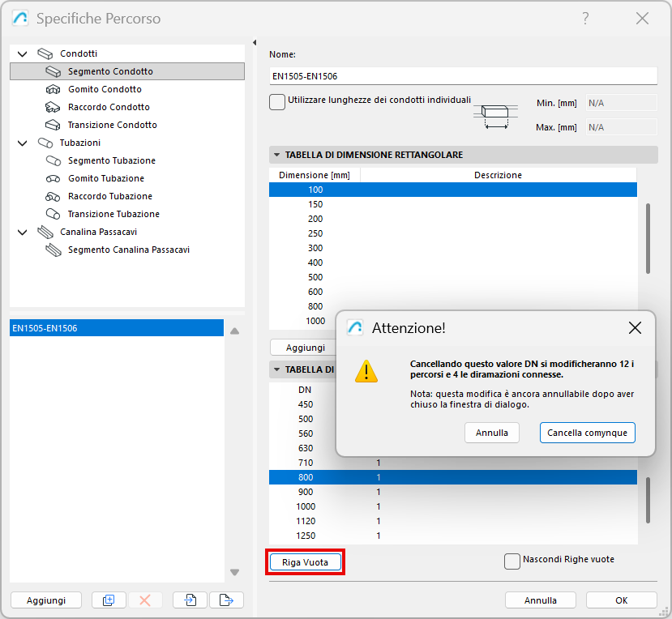Click the duplicate specification icon button

(109, 600)
